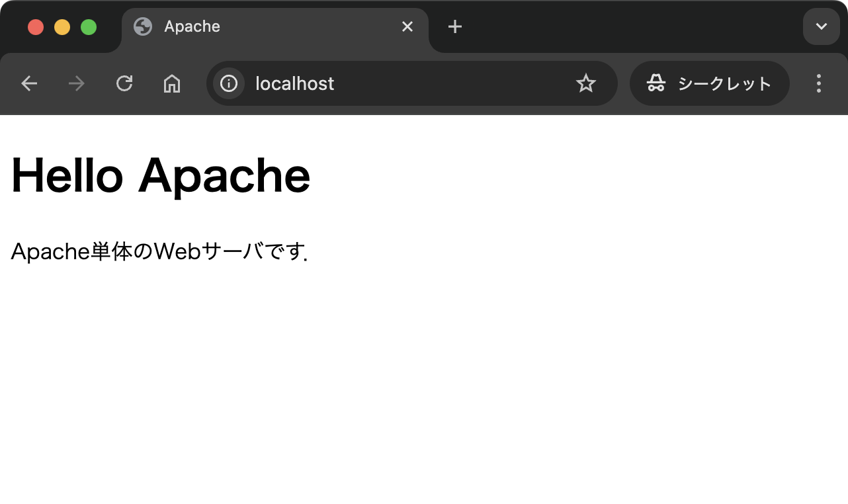Go back to the previous page
Image resolution: width=848 pixels, height=504 pixels.
[29, 83]
